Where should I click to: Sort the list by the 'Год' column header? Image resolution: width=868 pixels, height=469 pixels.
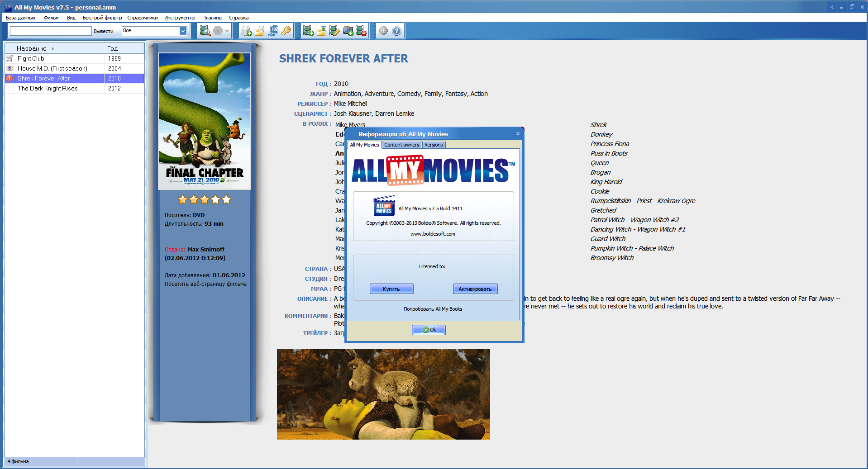click(x=124, y=48)
